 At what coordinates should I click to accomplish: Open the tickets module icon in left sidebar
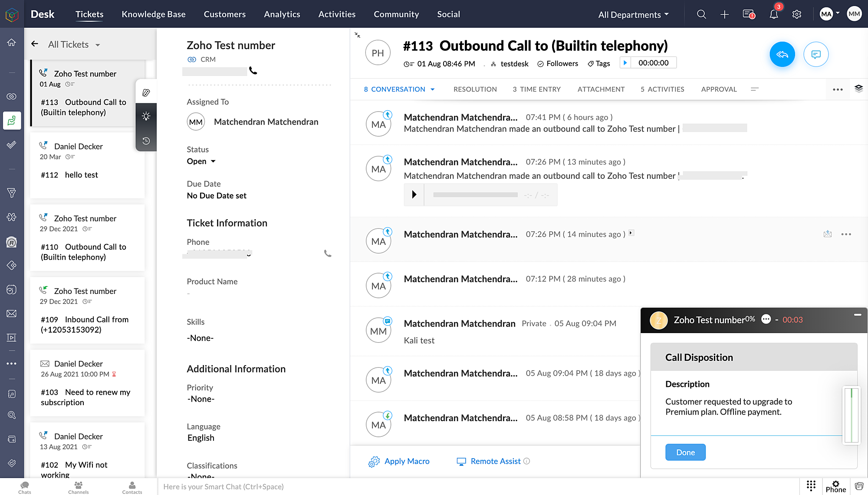tap(12, 120)
